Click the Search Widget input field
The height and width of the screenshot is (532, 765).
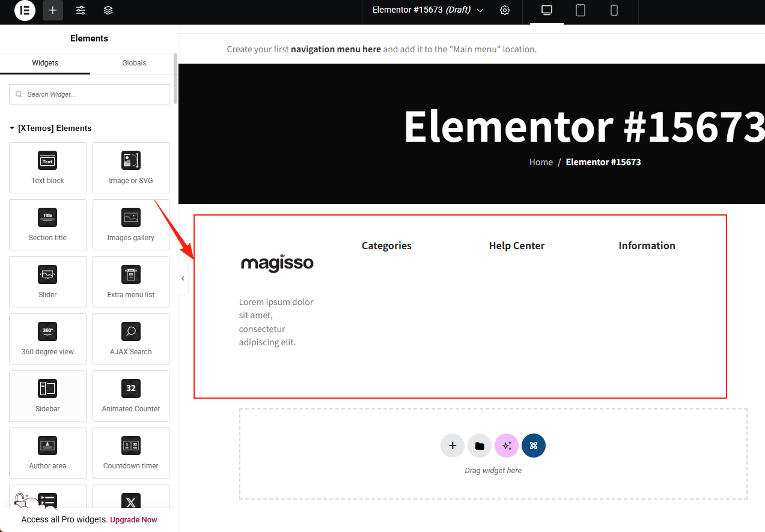(x=89, y=94)
